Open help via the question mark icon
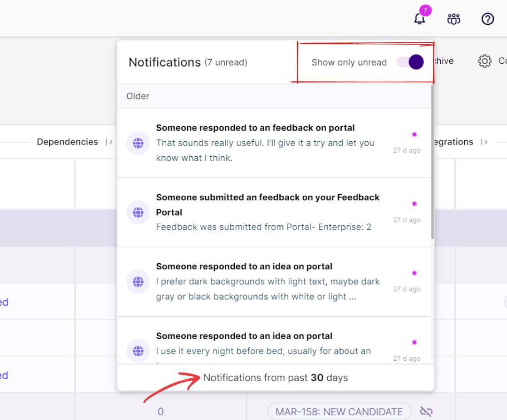This screenshot has width=507, height=420. tap(487, 19)
